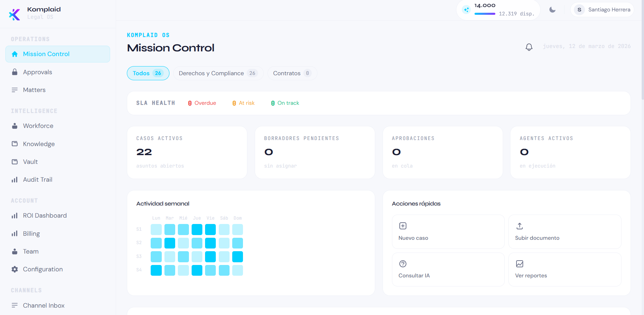Click the Ver reportes chart icon
The width and height of the screenshot is (644, 315).
519,264
